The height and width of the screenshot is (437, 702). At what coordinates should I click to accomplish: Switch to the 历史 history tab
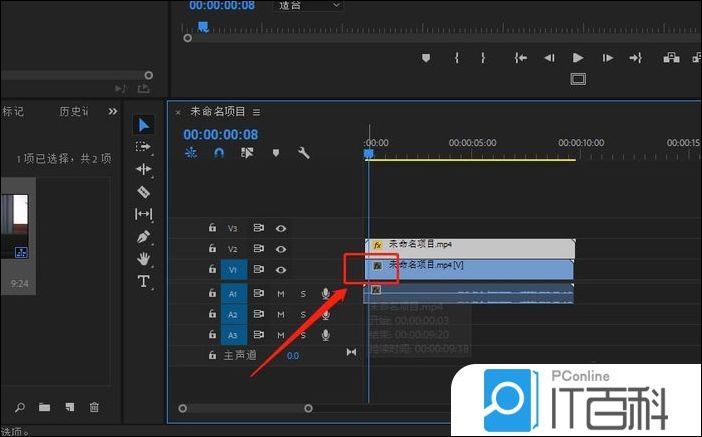72,111
